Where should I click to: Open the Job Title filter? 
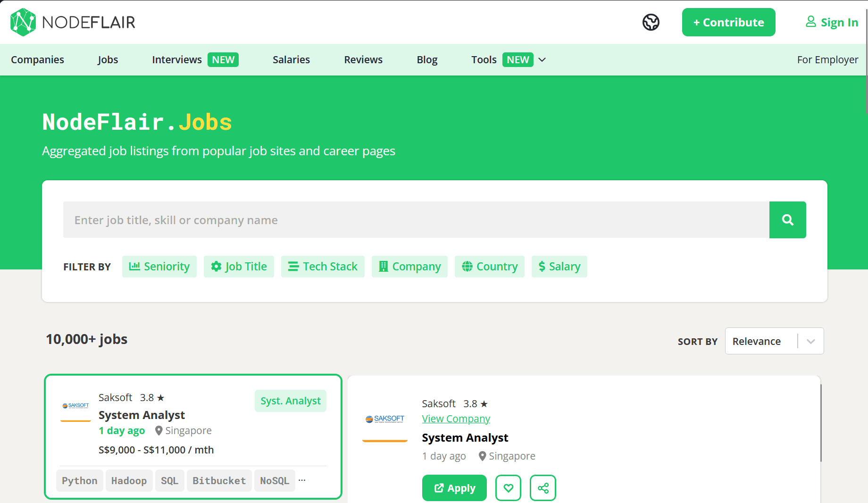[x=239, y=267]
